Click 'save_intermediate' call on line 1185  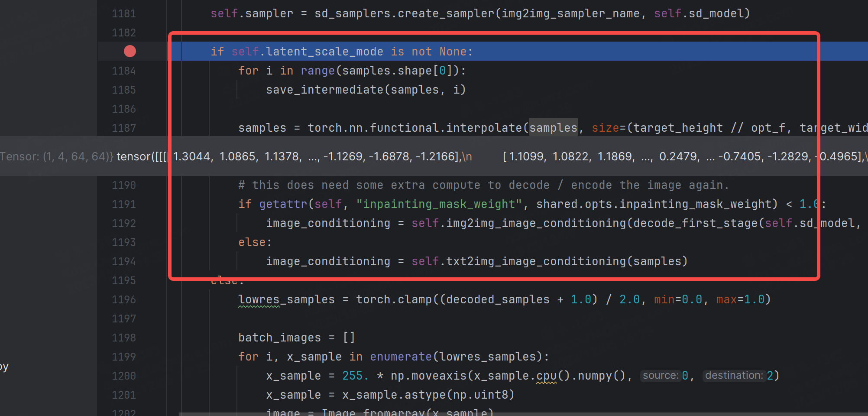click(x=325, y=90)
